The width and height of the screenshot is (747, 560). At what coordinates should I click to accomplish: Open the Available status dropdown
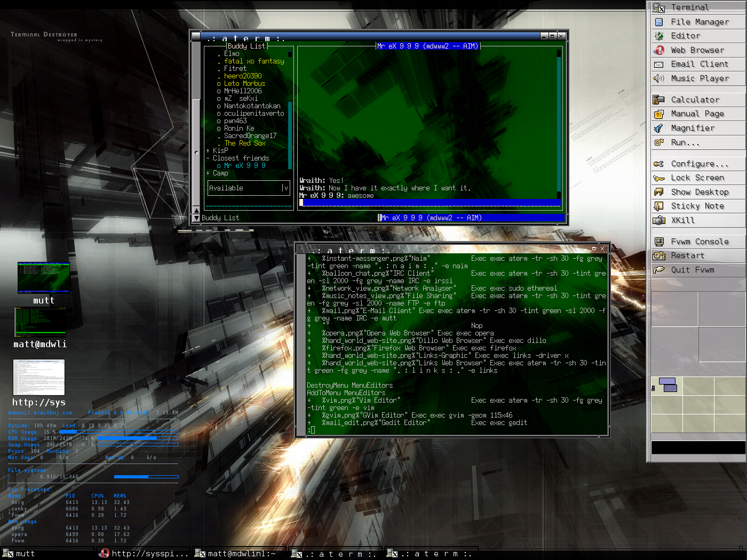pos(285,188)
